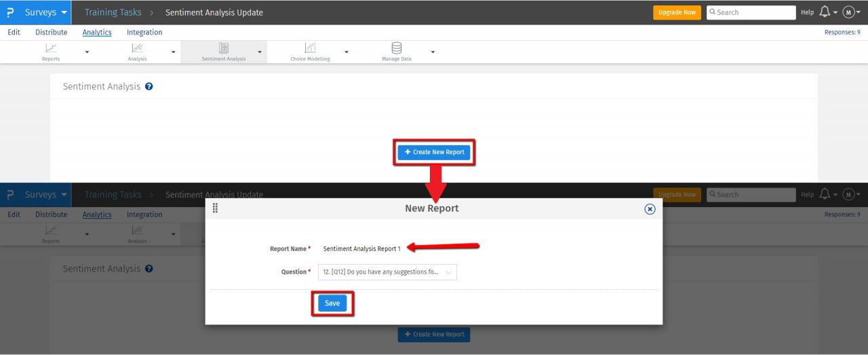Click the Analysis graph icon
This screenshot has height=355, width=868.
[x=137, y=48]
